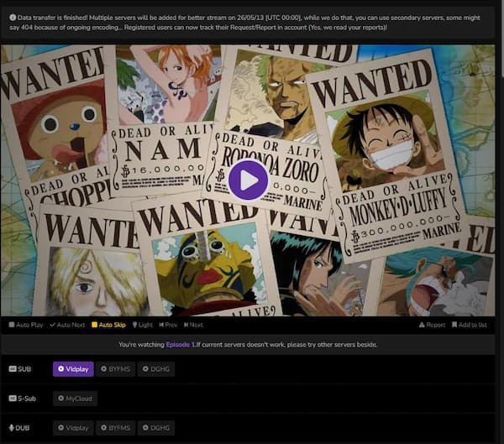
Task: Click the S-Sub caption icon
Action: coord(13,399)
